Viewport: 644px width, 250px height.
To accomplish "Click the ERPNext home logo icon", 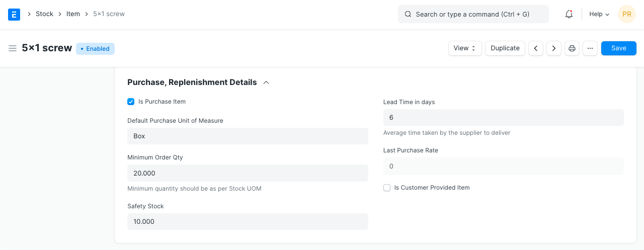I will tap(14, 14).
